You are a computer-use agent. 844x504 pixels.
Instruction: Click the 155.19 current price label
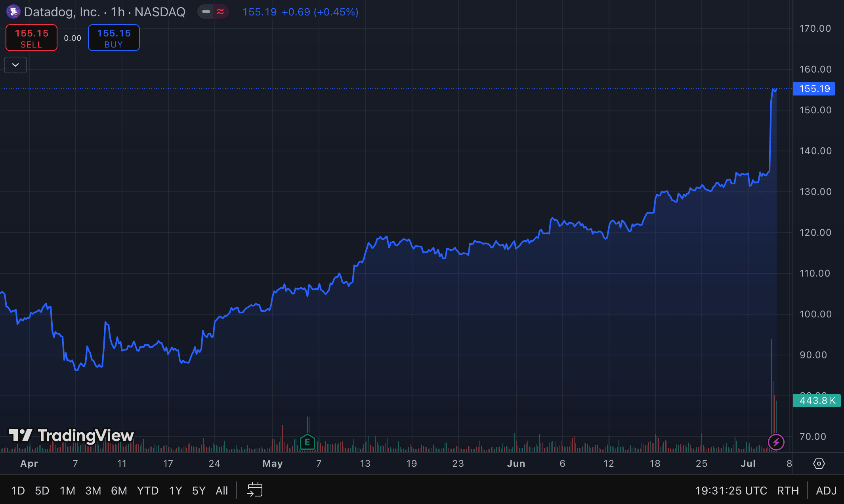point(814,89)
